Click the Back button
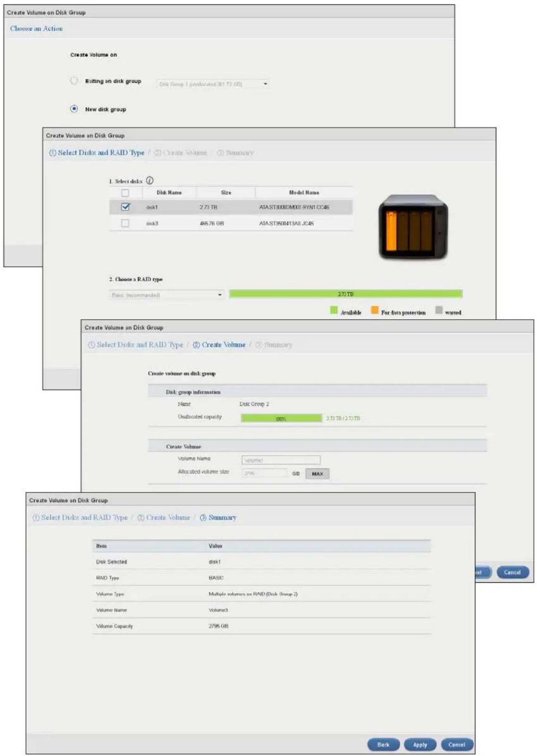Screen dimensions: 537x756 (x=384, y=745)
